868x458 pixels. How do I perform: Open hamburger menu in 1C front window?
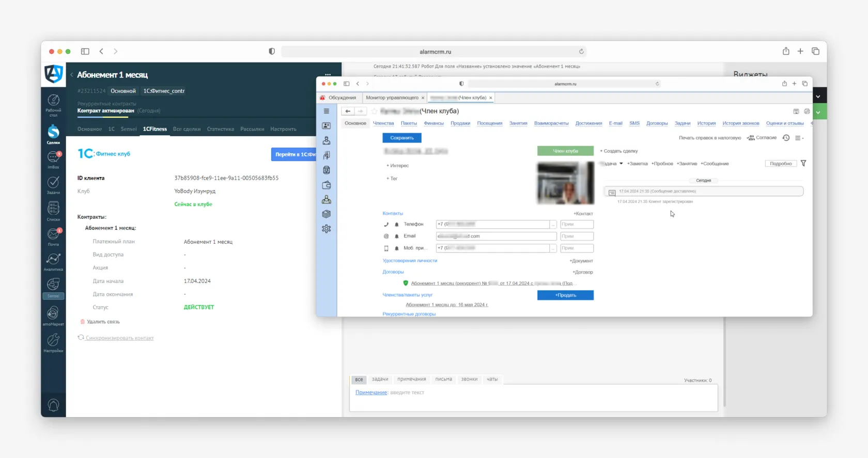click(x=326, y=111)
